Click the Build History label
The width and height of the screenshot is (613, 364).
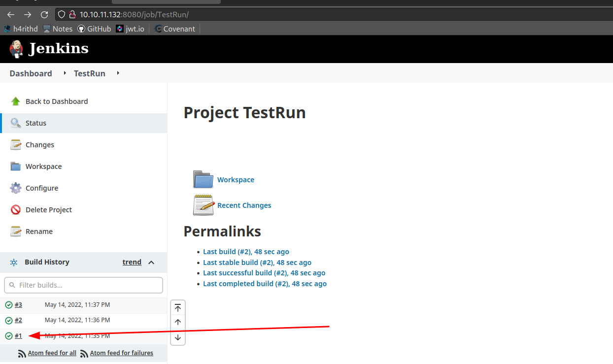click(47, 262)
